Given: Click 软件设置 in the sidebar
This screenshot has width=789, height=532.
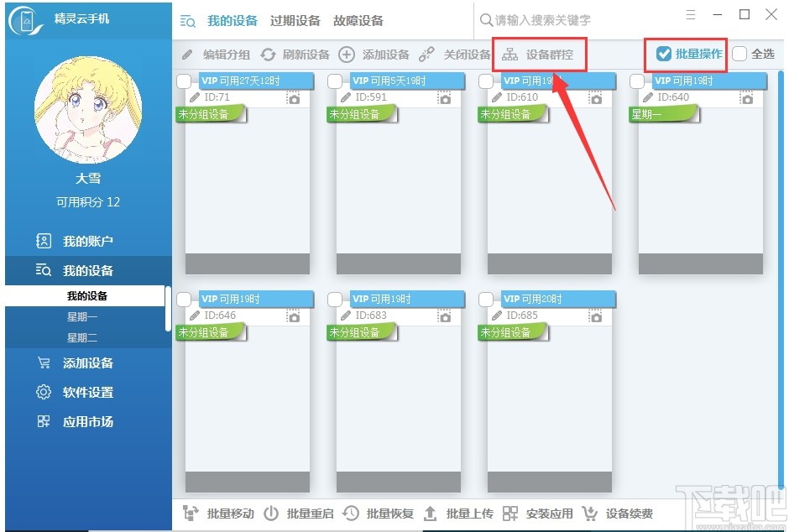Looking at the screenshot, I should [x=88, y=392].
